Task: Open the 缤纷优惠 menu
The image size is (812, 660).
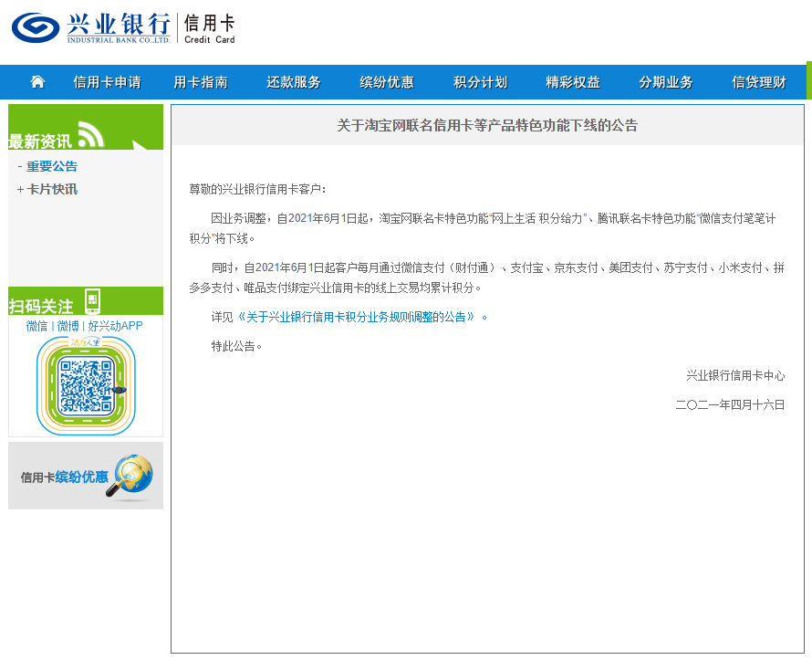Action: (x=387, y=82)
